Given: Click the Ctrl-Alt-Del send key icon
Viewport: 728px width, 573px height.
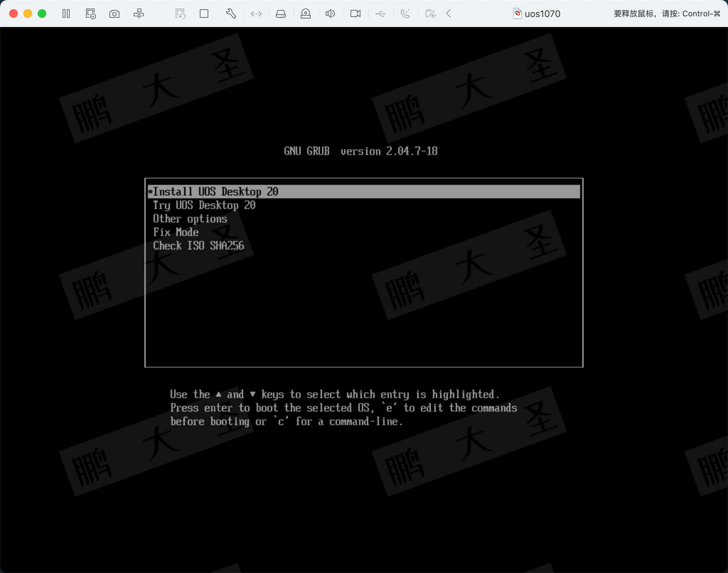Looking at the screenshot, I should [139, 14].
